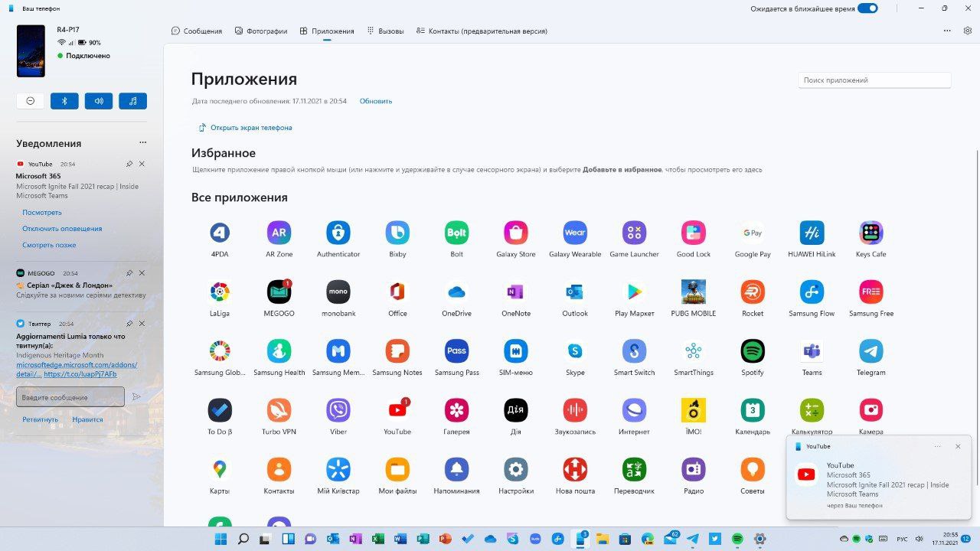Click Смотреть позже option
980x551 pixels.
click(49, 245)
